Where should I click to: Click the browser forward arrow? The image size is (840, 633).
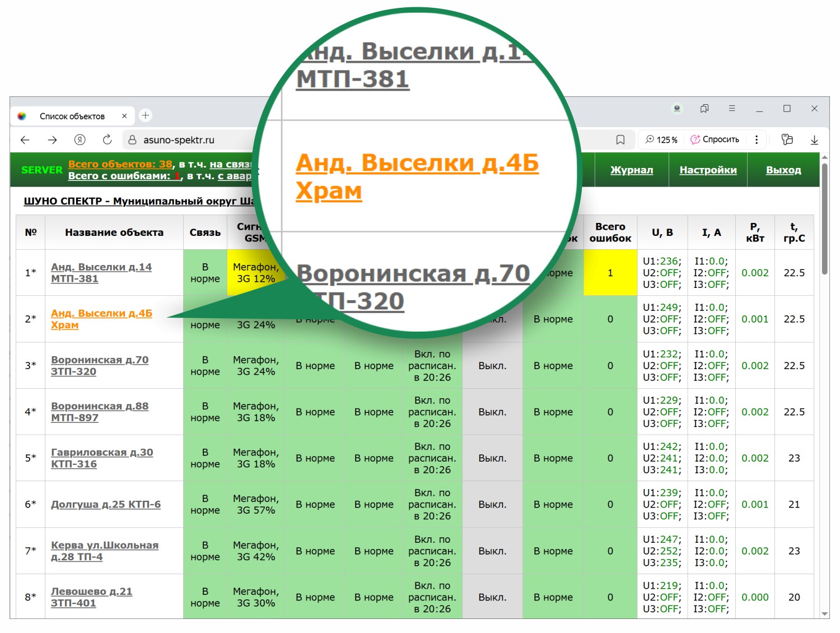point(52,140)
